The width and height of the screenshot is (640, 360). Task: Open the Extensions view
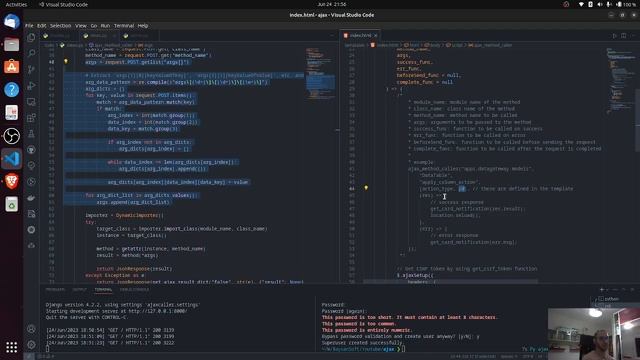[x=31, y=118]
